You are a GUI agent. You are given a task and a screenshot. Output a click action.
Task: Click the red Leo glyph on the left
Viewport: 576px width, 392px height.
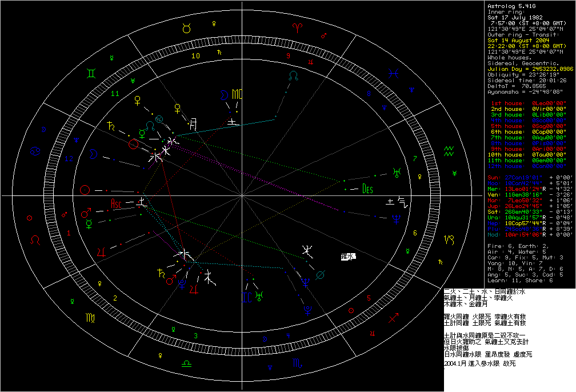point(35,238)
